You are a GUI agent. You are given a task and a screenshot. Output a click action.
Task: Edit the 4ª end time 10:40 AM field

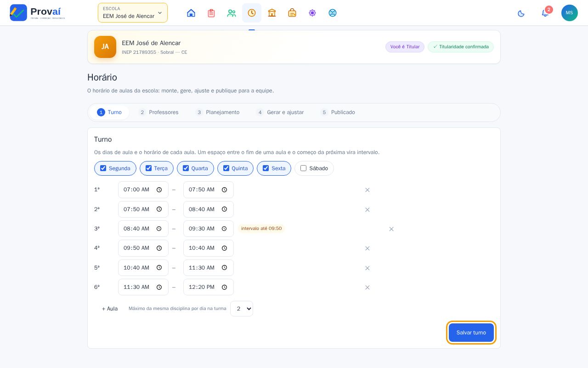pyautogui.click(x=209, y=248)
